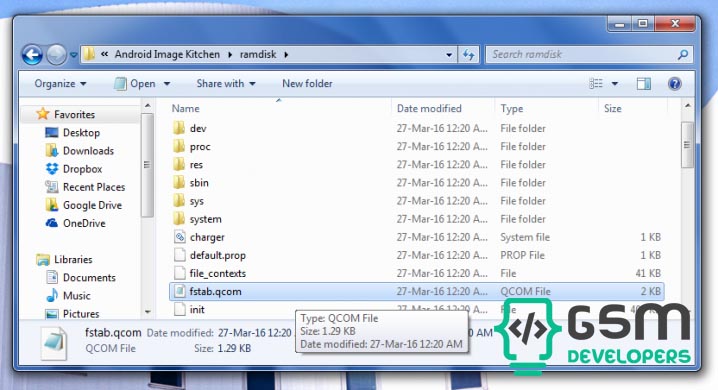Open the Music library

[x=76, y=296]
